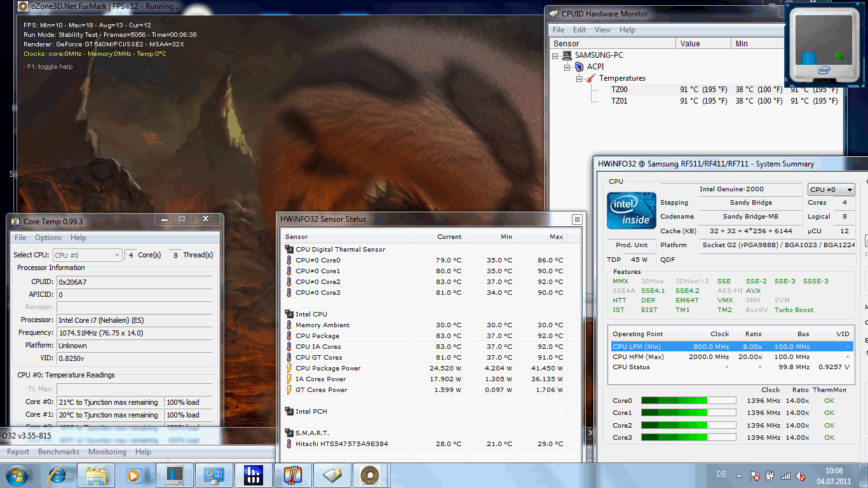Switch to HWiNFO32 monitor taskbar icon
The width and height of the screenshot is (868, 488).
[x=174, y=475]
